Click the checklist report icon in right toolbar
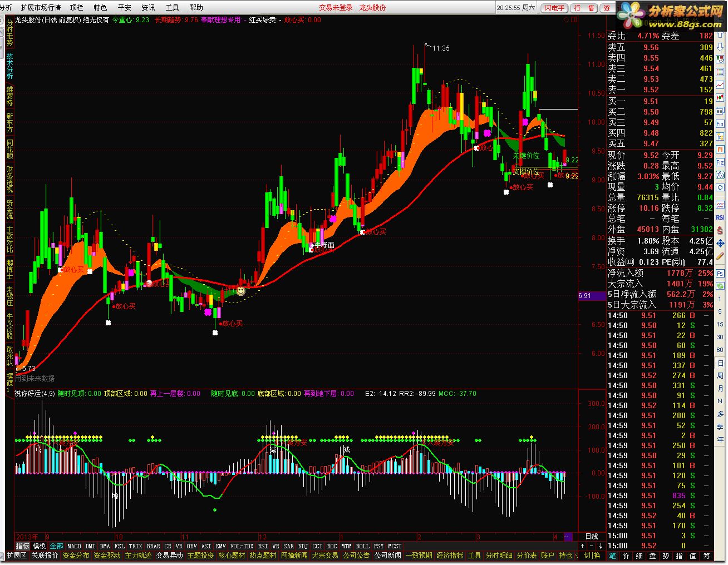Image resolution: width=728 pixels, height=565 pixels. 720,59
